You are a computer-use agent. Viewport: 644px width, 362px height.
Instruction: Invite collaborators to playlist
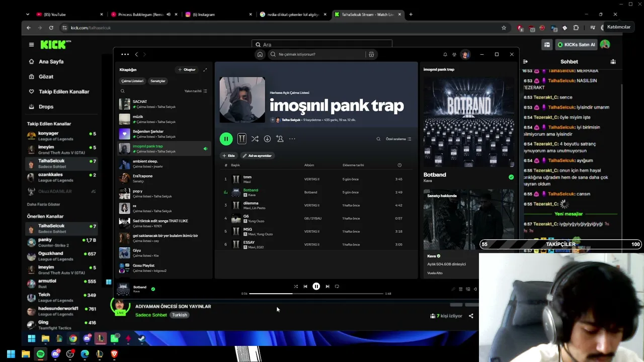click(x=280, y=139)
